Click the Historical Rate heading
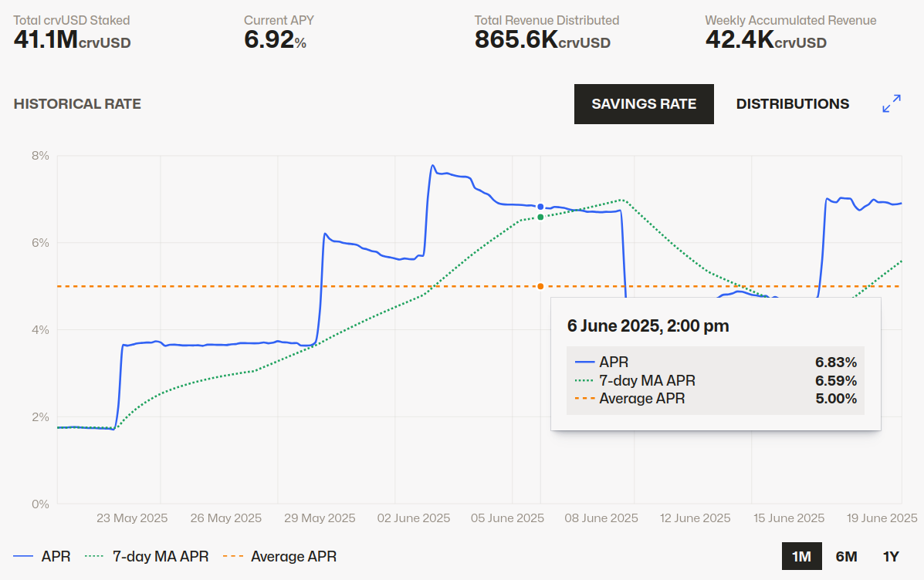This screenshot has height=580, width=924. (77, 104)
